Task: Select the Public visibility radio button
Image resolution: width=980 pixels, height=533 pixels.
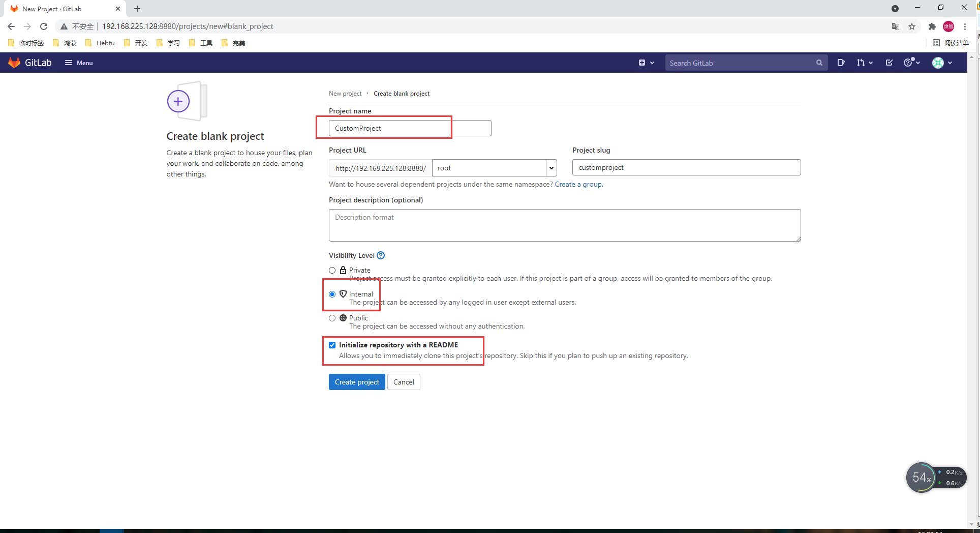Action: 332,318
